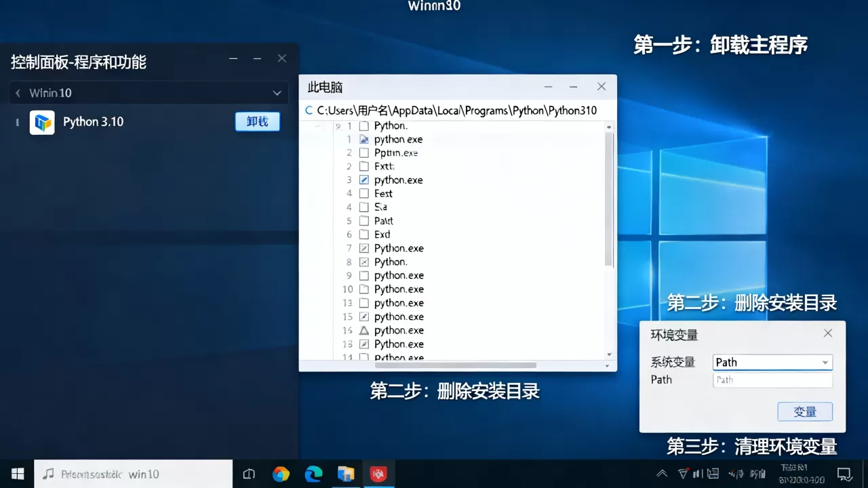Screen dimensions: 868x488
Task: Launch Microsoft Edge from the taskbar
Action: (313, 474)
